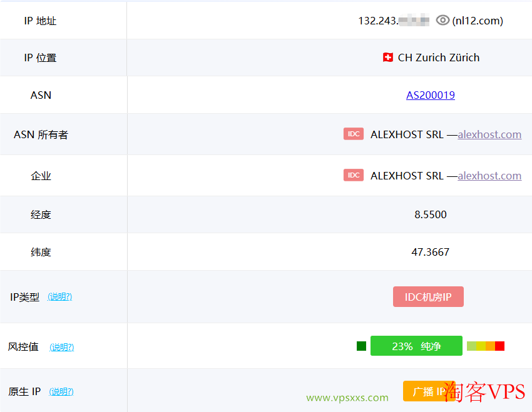Image resolution: width=532 pixels, height=412 pixels.
Task: Select the latitude value 47.3667
Action: 431,252
